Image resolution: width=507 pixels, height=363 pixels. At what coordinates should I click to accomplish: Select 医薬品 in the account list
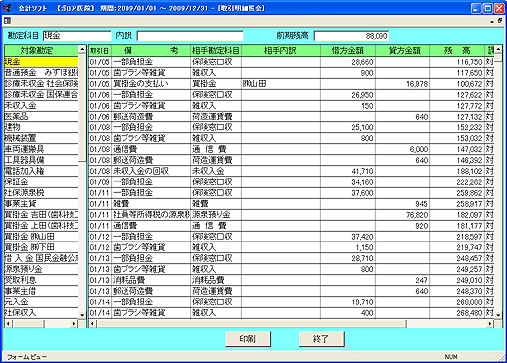tap(41, 116)
